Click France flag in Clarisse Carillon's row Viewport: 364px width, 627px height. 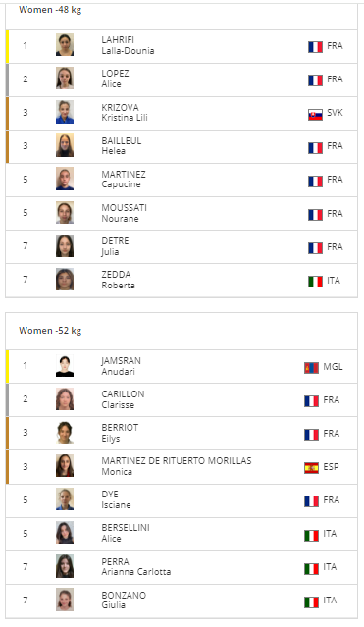tap(311, 401)
